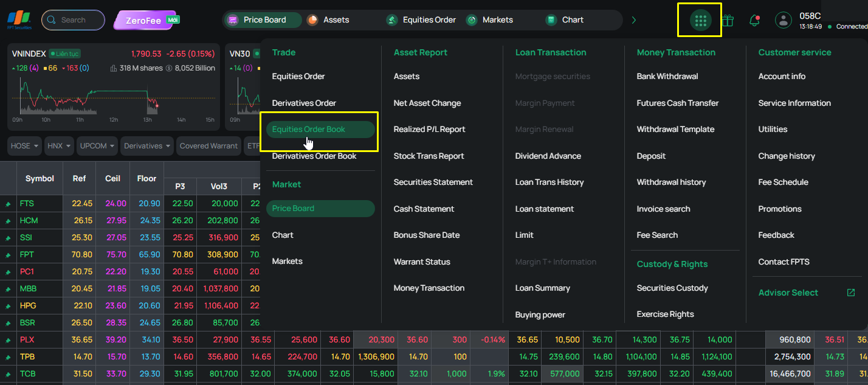Click the VNINDEX mini chart

114,97
